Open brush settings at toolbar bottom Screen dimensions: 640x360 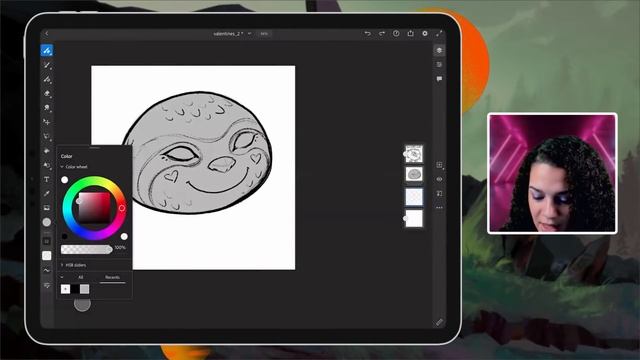point(47,285)
